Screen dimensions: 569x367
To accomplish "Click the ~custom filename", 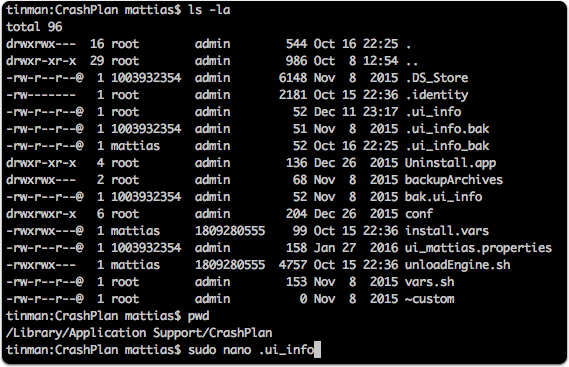I will click(430, 299).
